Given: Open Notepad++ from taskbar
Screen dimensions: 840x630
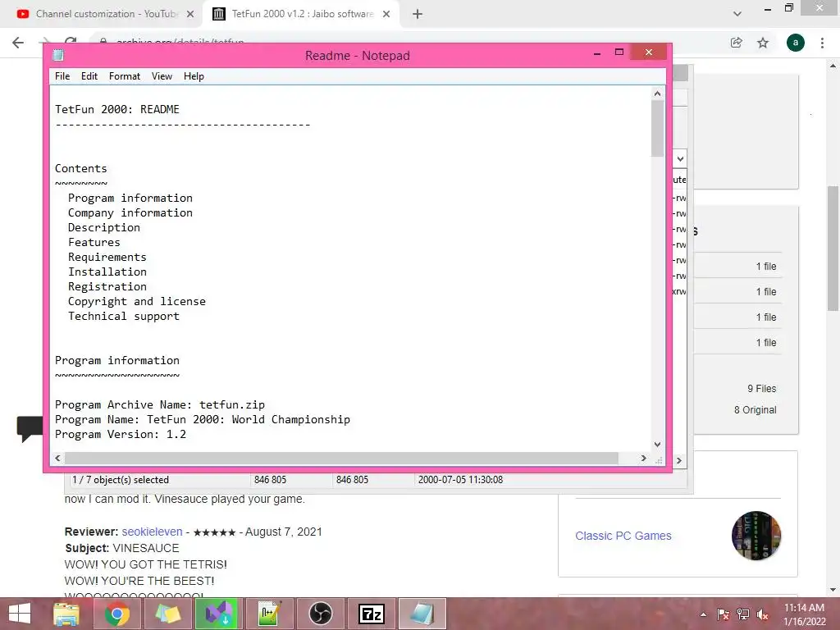Looking at the screenshot, I should (269, 614).
